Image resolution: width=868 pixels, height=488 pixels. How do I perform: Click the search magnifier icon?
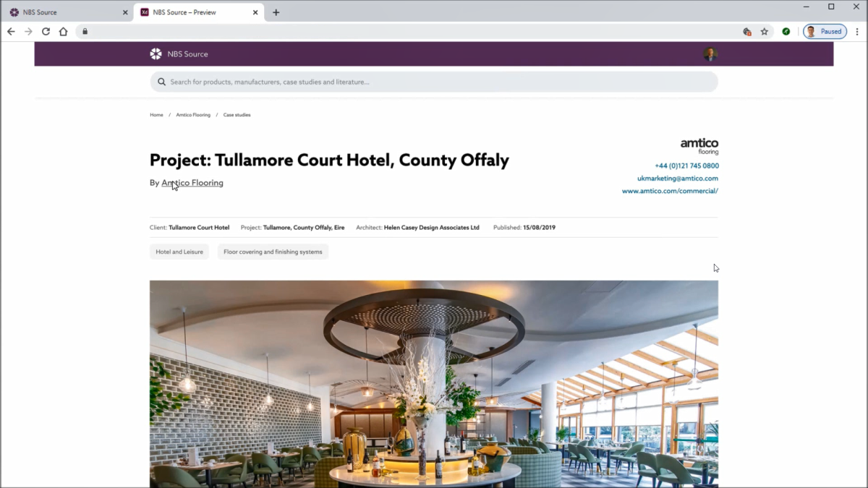coord(162,82)
